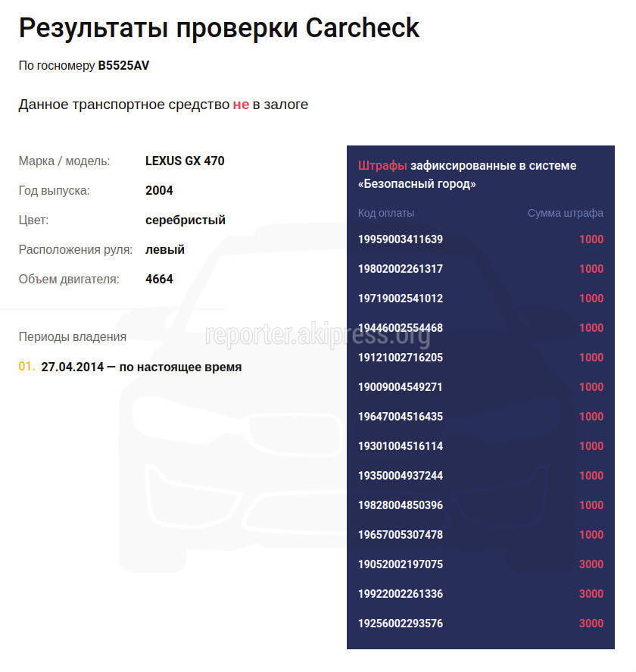Click payment code 19828004850396
636x672 pixels.
pos(401,505)
